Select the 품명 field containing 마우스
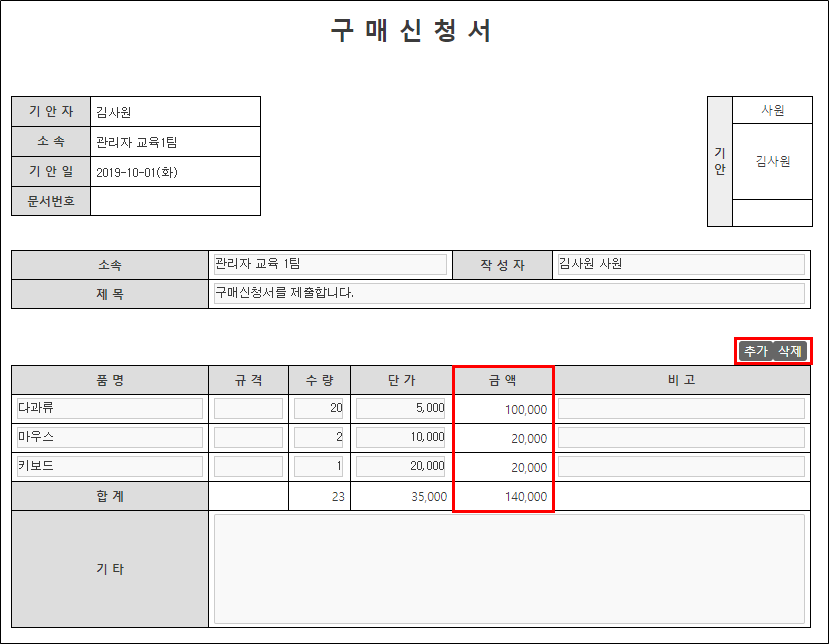 tap(109, 437)
